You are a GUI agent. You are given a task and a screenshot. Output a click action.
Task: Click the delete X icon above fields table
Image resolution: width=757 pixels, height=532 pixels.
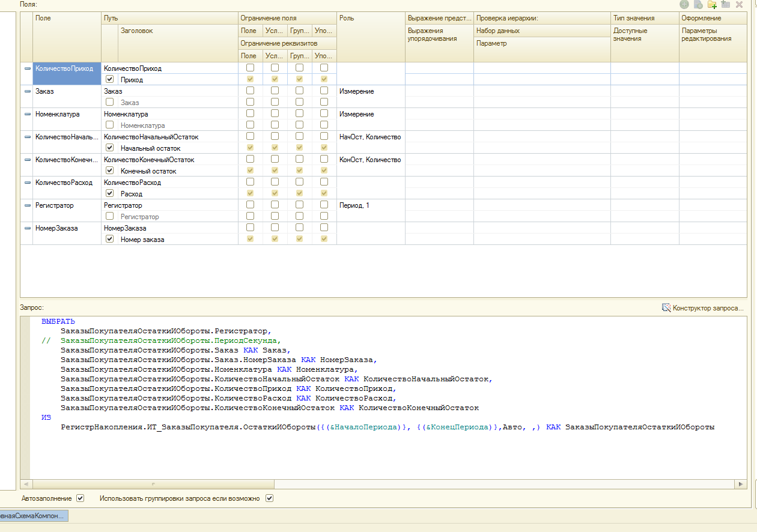pyautogui.click(x=740, y=4)
